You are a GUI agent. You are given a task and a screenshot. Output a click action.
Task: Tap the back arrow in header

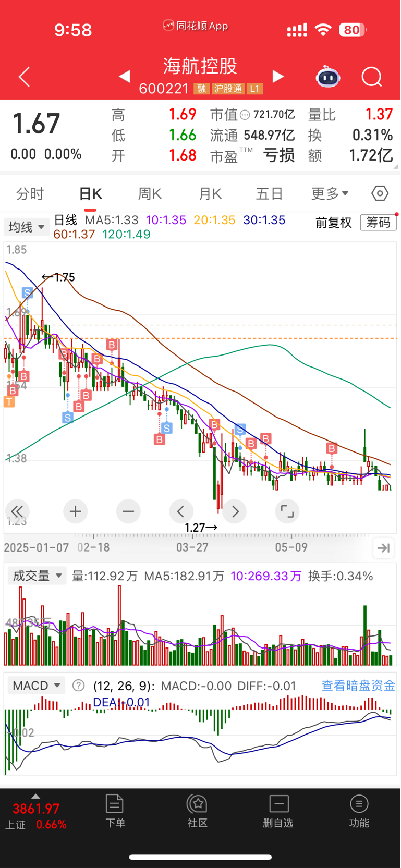coord(24,77)
